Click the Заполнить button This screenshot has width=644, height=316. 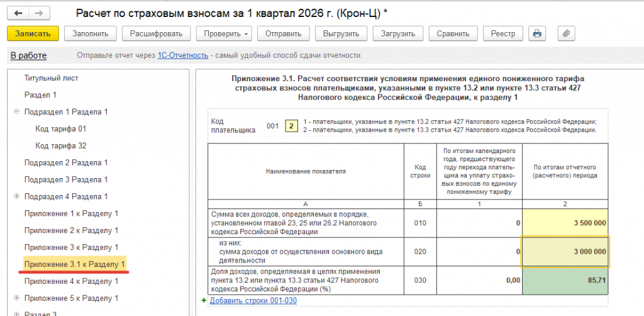point(91,34)
